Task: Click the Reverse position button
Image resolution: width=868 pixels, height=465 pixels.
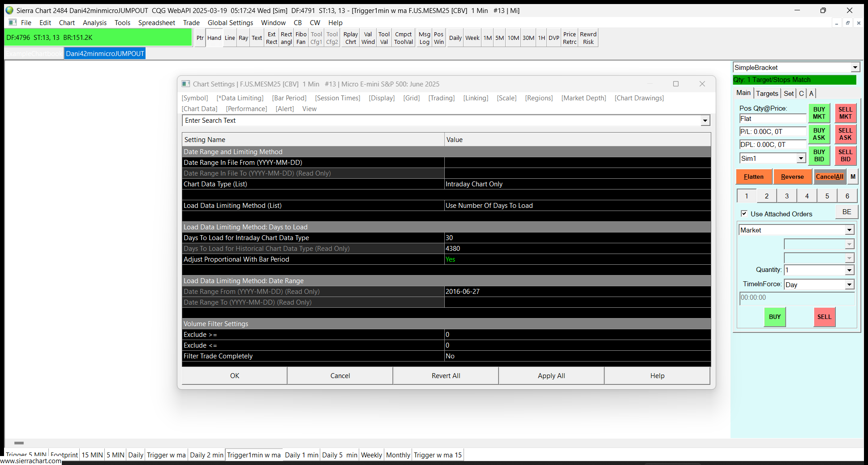Action: [x=792, y=177]
